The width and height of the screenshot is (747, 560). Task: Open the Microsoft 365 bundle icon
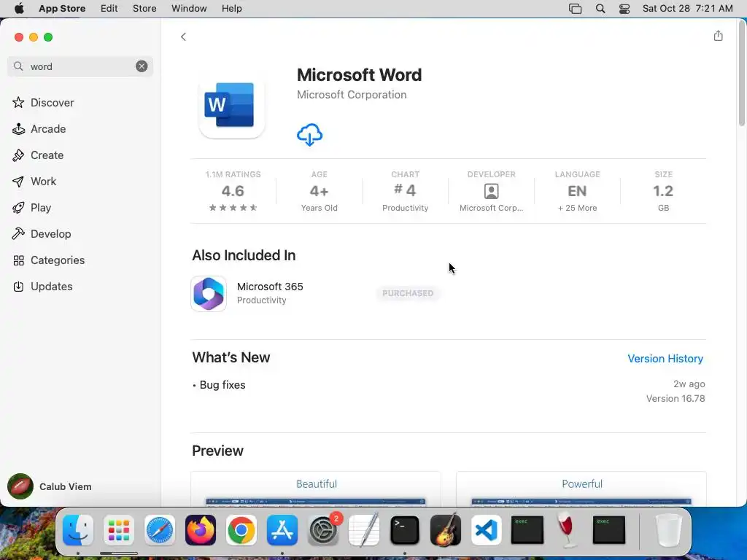[x=209, y=294]
